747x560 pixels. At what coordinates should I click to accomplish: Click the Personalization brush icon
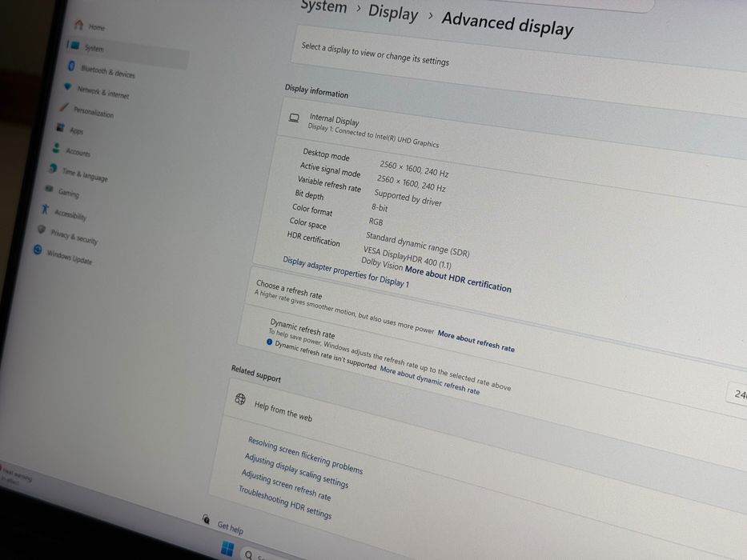[64, 107]
